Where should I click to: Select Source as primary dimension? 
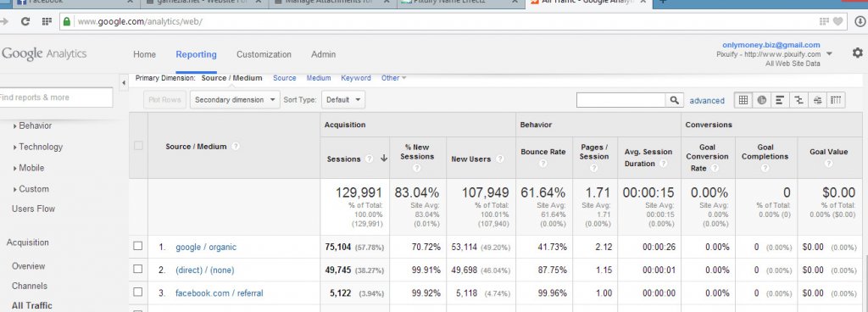point(285,78)
